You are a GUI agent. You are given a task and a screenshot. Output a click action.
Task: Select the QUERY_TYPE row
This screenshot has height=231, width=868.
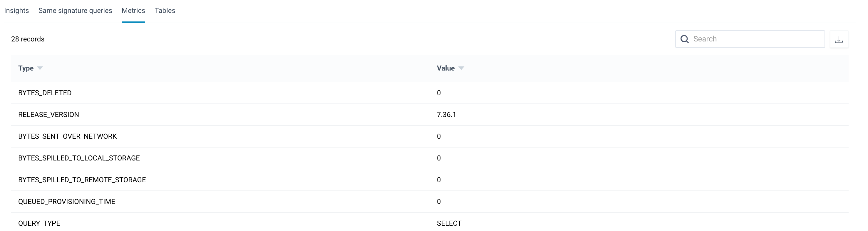coord(39,223)
